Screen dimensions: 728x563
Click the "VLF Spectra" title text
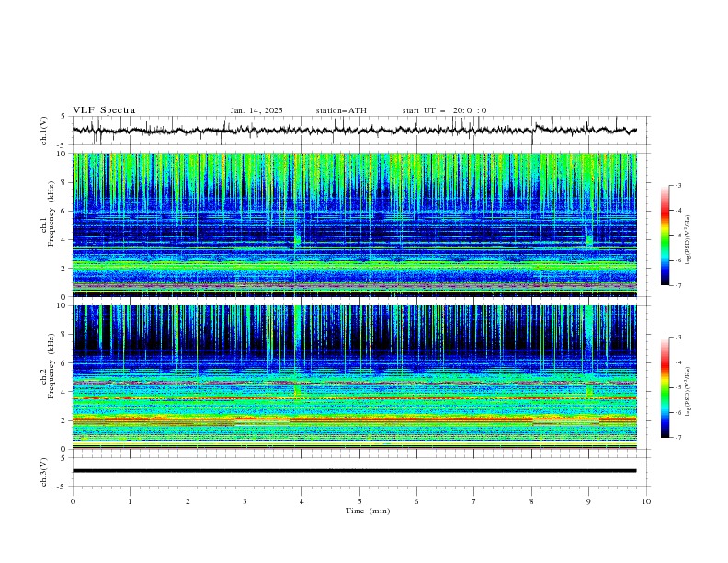click(104, 110)
